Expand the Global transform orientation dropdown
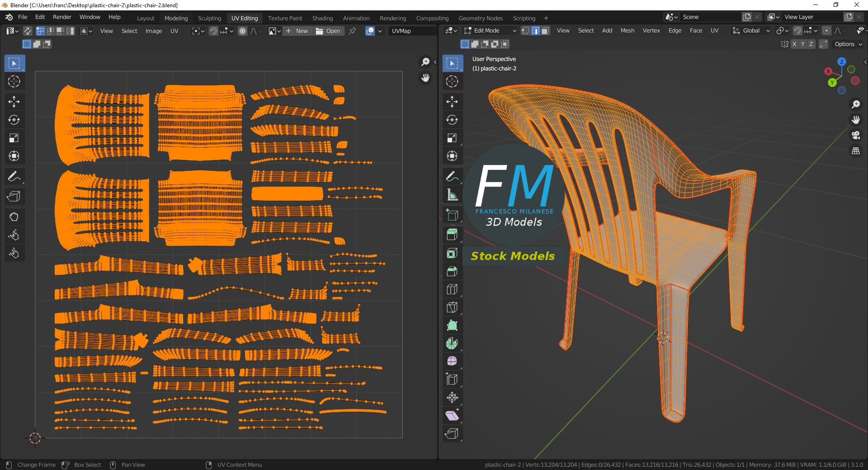The width and height of the screenshot is (868, 470). [x=751, y=31]
